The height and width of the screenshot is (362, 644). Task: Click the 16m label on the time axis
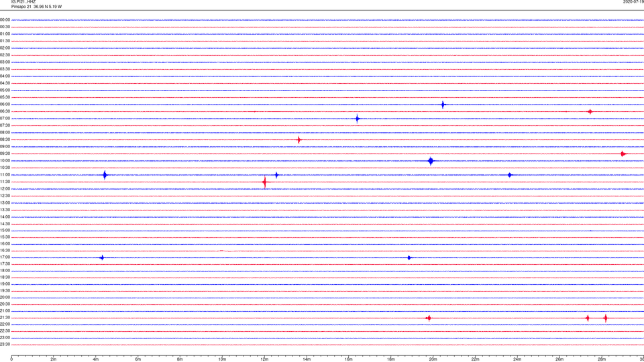tap(349, 359)
